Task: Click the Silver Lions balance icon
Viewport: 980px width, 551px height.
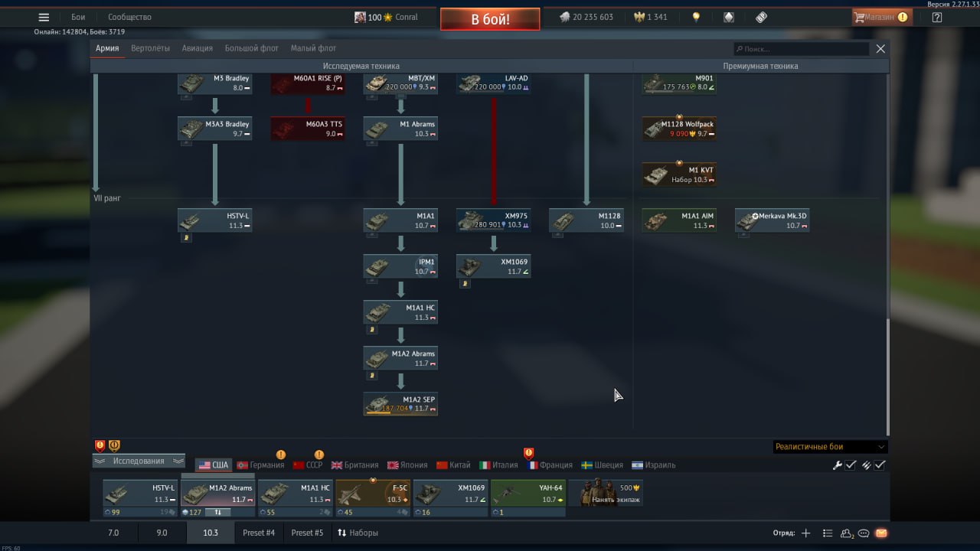Action: coord(564,17)
